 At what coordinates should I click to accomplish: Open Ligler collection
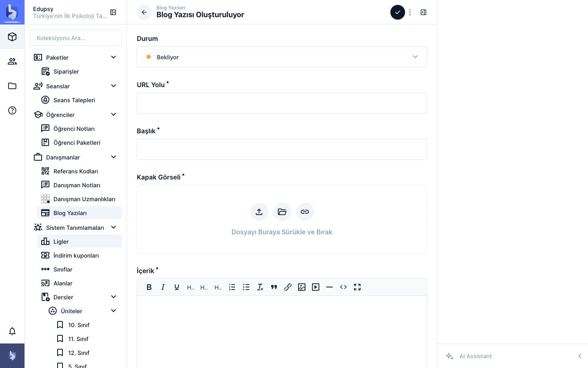click(x=79, y=241)
